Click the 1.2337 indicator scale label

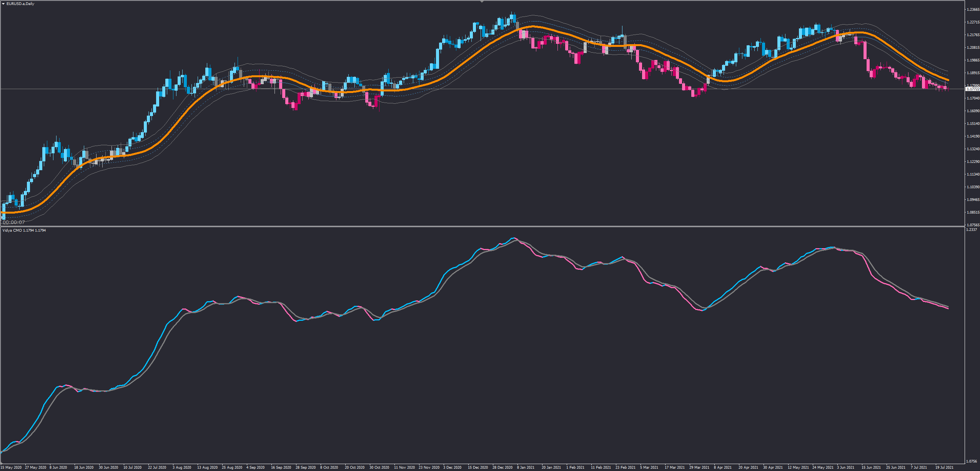point(972,230)
